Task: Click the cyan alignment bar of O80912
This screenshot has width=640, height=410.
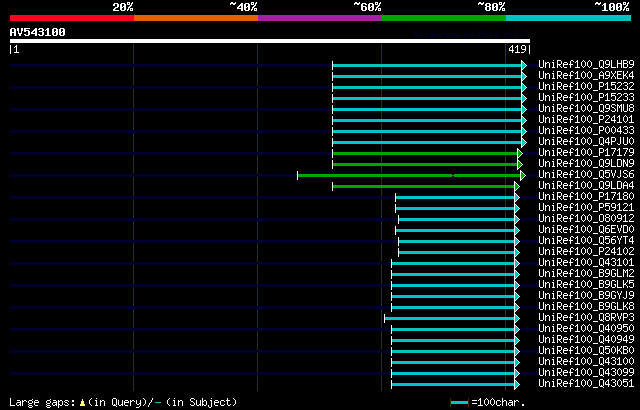Action: click(x=457, y=219)
